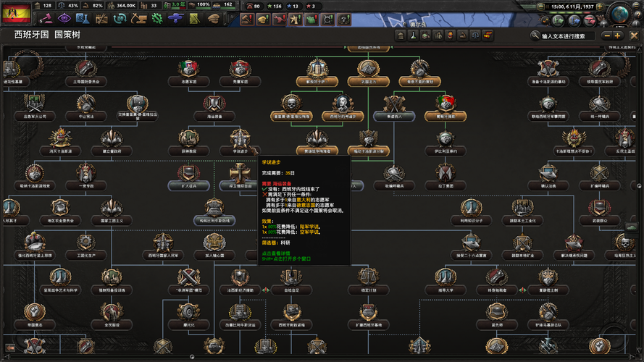Click the focus search text field
Image resolution: width=644 pixels, height=362 pixels.
click(x=568, y=36)
